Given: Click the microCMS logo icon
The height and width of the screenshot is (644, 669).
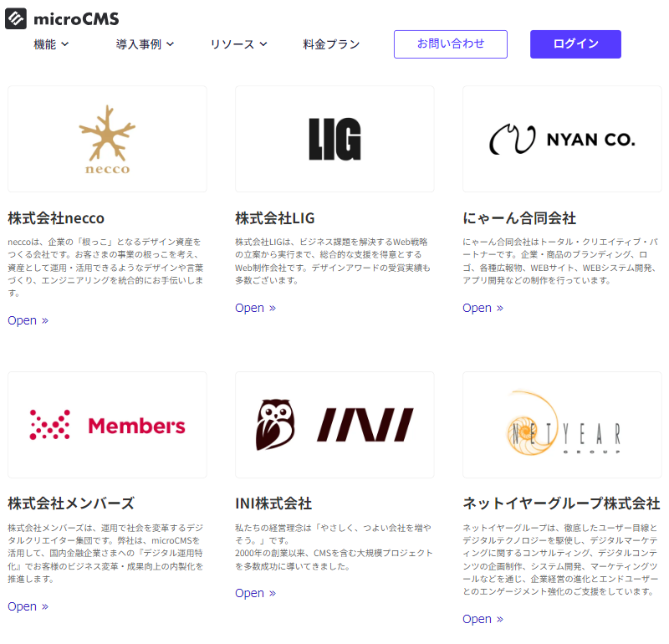Looking at the screenshot, I should [16, 18].
